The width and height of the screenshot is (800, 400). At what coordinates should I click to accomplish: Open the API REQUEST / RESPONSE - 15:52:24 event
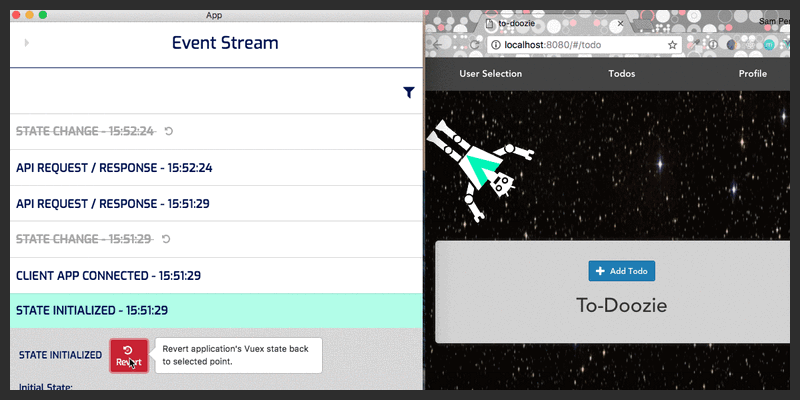click(x=216, y=168)
